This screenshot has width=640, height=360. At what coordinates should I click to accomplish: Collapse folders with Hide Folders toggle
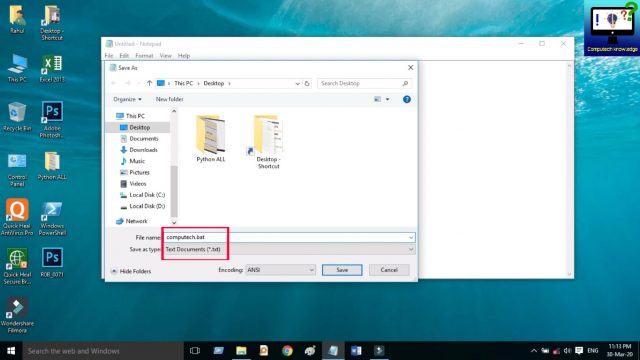click(131, 271)
